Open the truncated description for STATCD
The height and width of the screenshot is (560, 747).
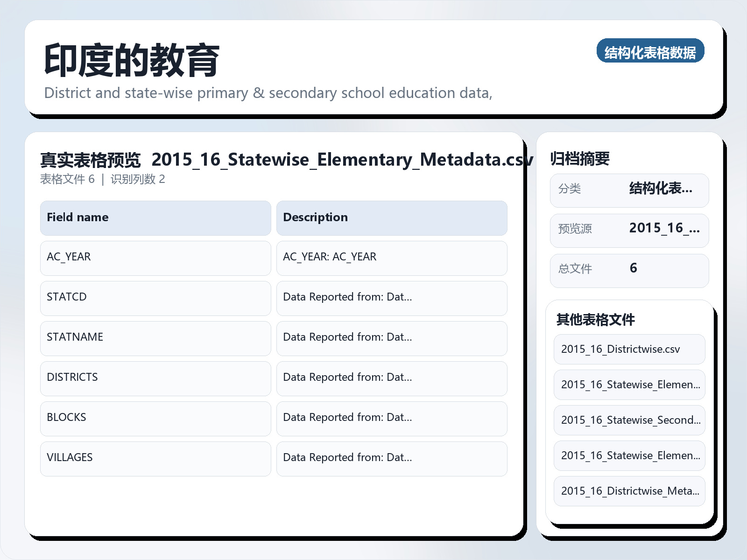tap(391, 298)
